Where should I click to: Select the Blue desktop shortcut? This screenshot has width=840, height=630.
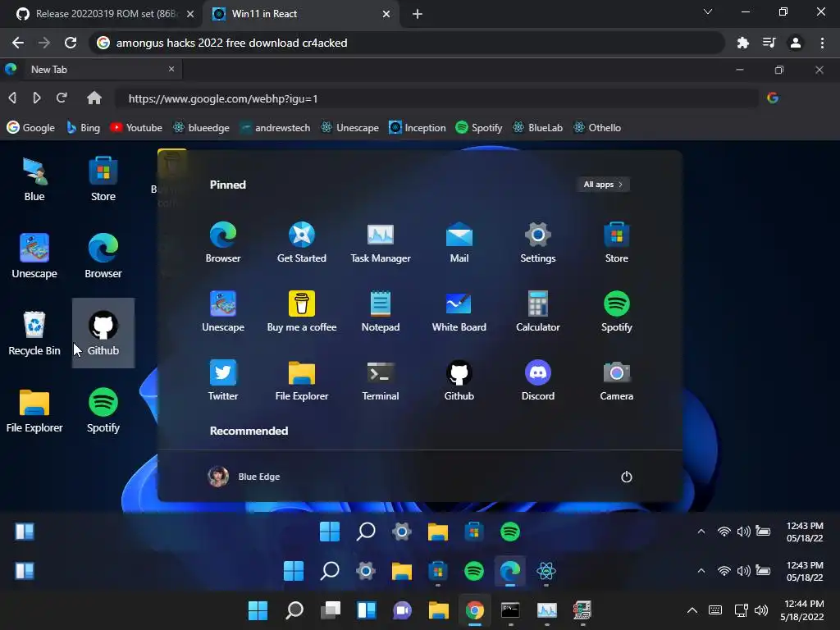pos(34,180)
